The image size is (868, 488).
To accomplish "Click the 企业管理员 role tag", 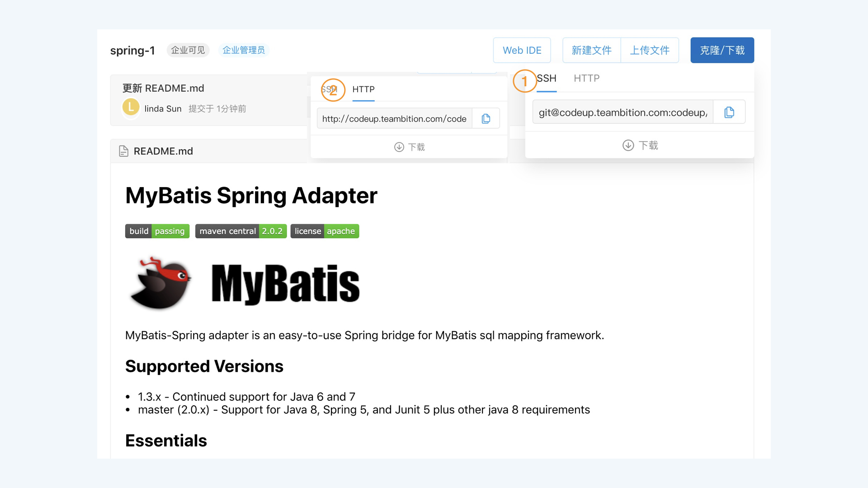I will tap(244, 50).
